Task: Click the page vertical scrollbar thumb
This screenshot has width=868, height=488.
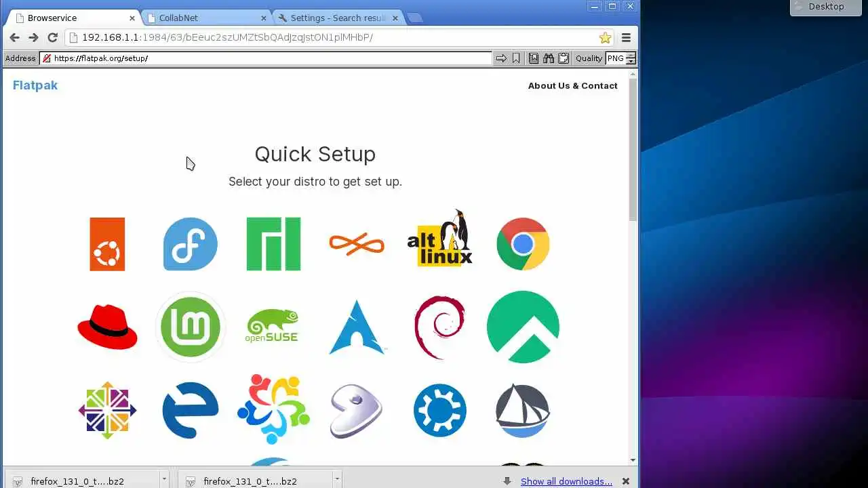Action: [633, 149]
